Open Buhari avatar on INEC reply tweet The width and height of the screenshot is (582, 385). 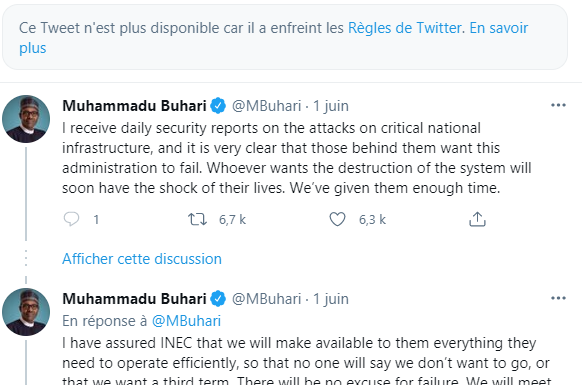pyautogui.click(x=26, y=312)
